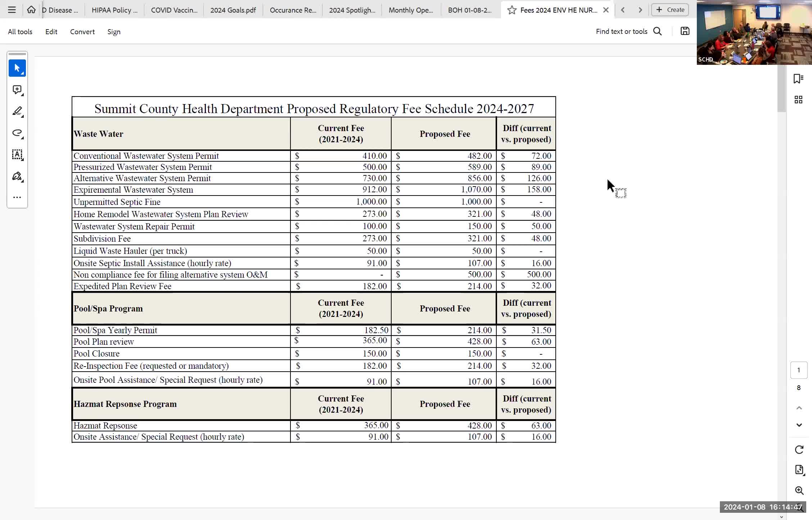Viewport: 812px width, 520px height.
Task: Select the freehand Draw tool
Action: click(17, 133)
